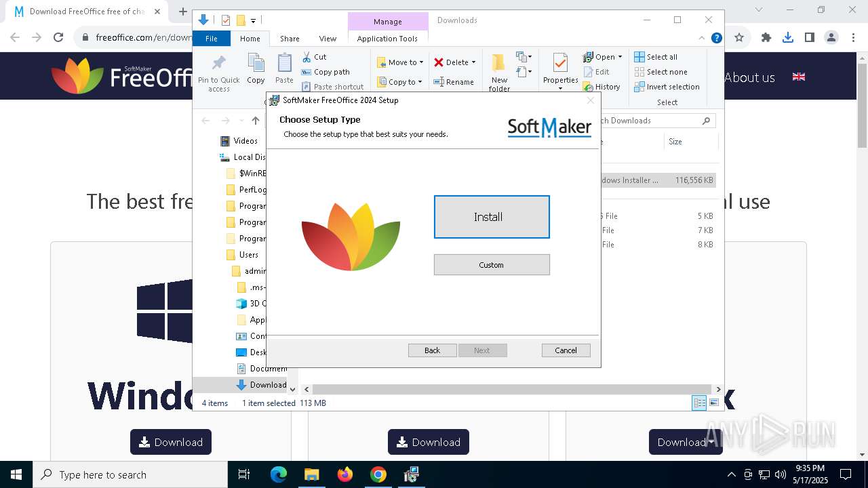Screen dimensions: 868x488
Task: Sort files by the Size column
Action: pyautogui.click(x=690, y=142)
